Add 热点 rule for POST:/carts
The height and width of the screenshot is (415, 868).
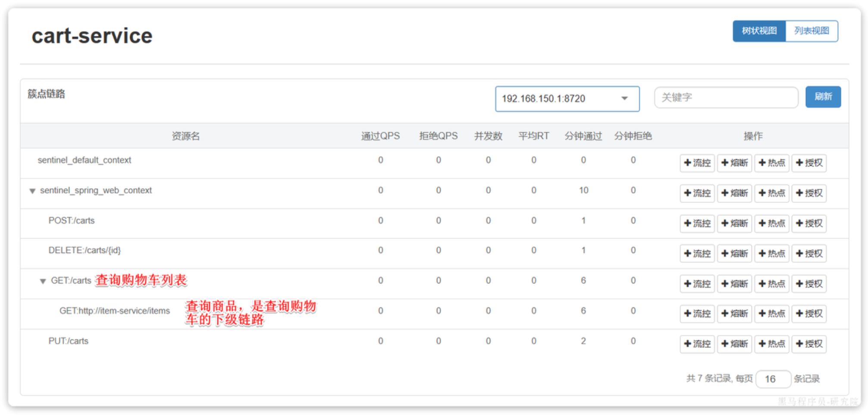[x=772, y=223]
